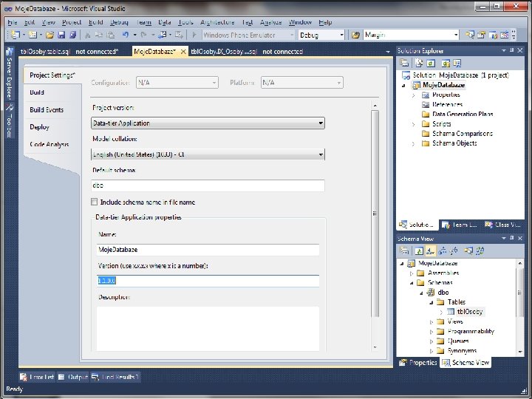Pin toggle for the Solution Explorer panel
Viewport: 532px width, 399px height.
point(512,50)
